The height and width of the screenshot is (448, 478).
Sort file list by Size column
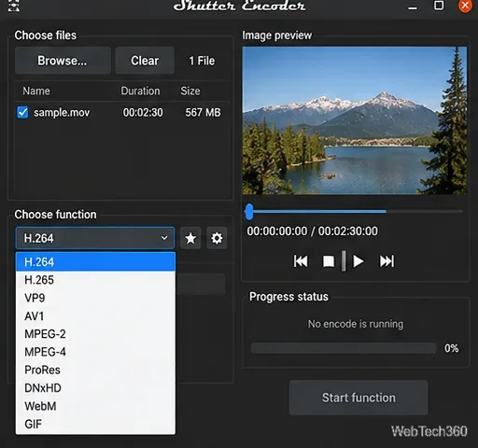coord(190,91)
